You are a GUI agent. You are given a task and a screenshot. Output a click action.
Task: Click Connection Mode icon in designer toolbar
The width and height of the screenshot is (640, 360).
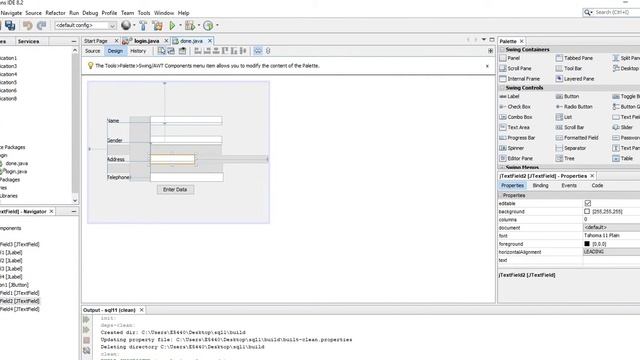click(x=171, y=51)
